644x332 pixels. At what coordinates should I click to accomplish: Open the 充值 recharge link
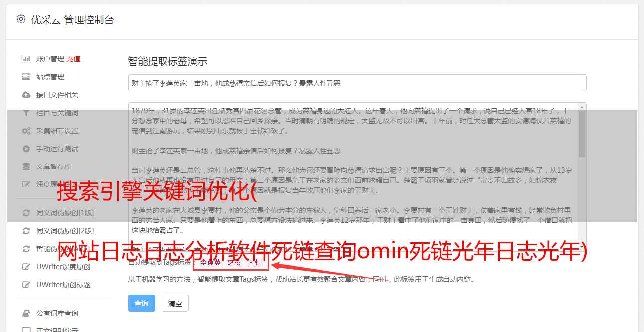(73, 59)
